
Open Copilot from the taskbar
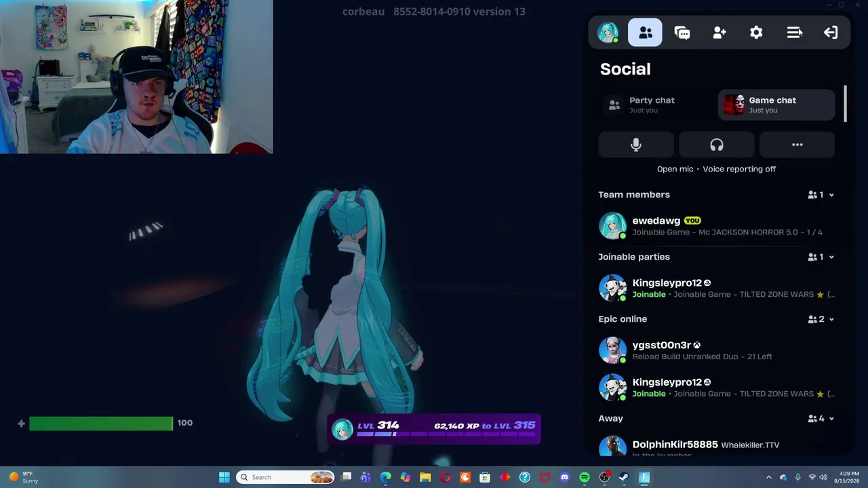pos(406,477)
